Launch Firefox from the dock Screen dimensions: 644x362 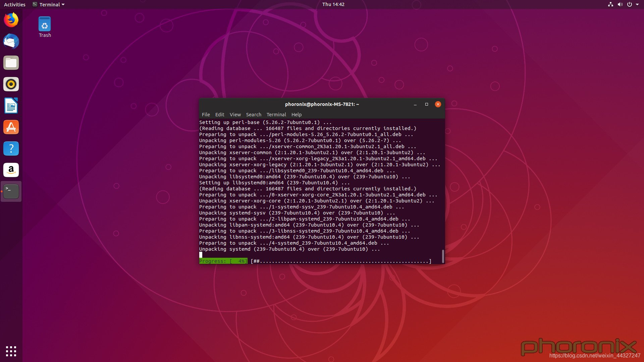click(11, 20)
